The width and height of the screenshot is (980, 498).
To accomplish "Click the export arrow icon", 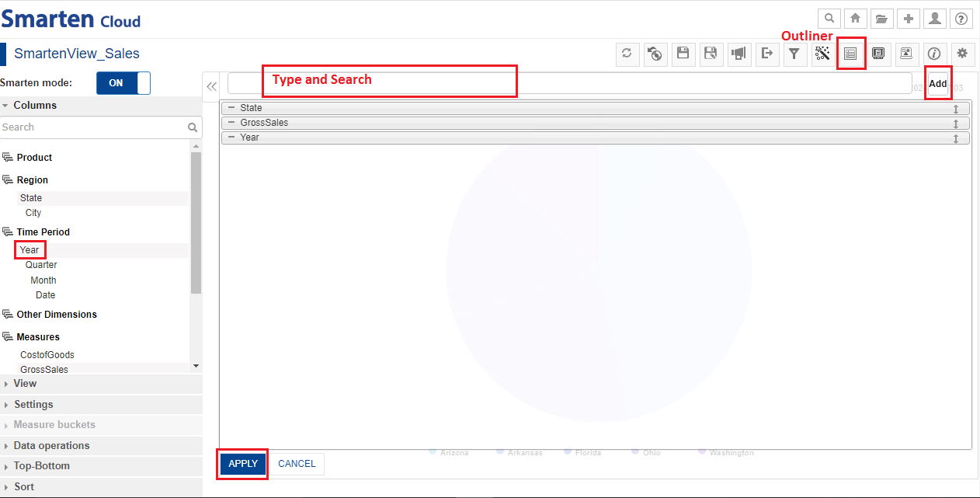I will 767,54.
